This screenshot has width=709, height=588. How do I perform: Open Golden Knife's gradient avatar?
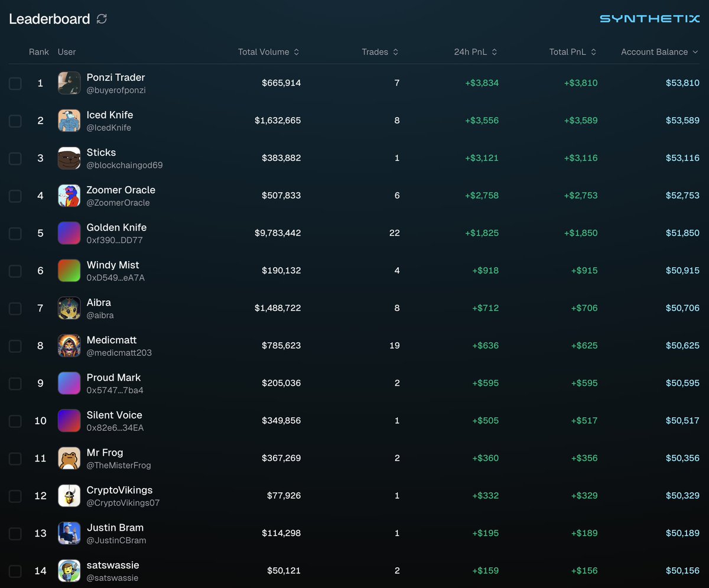[x=69, y=233]
